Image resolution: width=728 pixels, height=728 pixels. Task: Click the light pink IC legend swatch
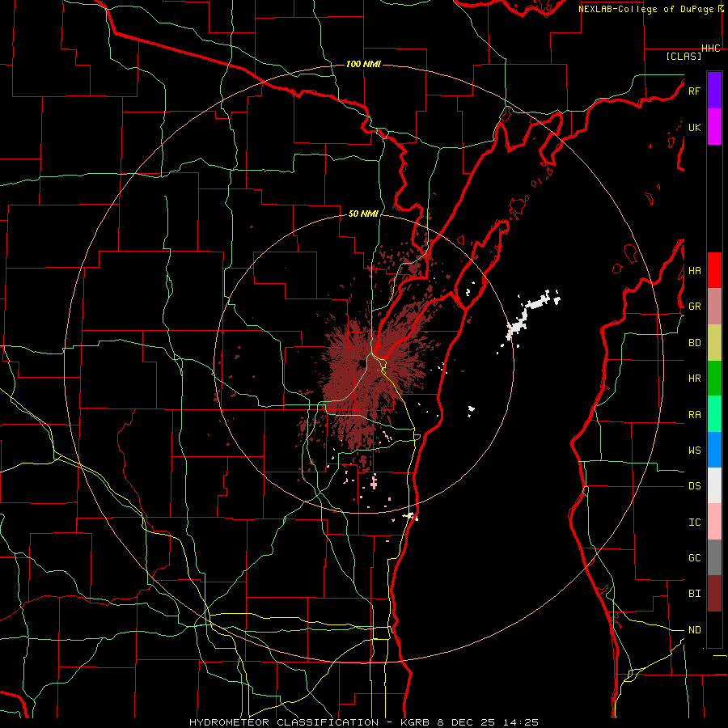click(x=714, y=522)
